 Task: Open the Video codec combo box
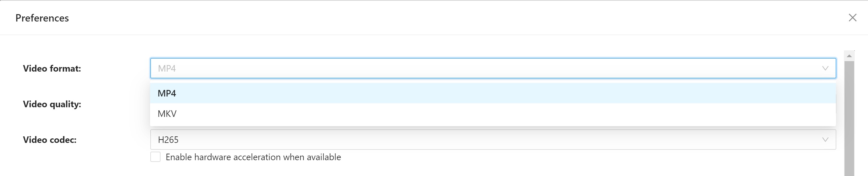pos(493,140)
